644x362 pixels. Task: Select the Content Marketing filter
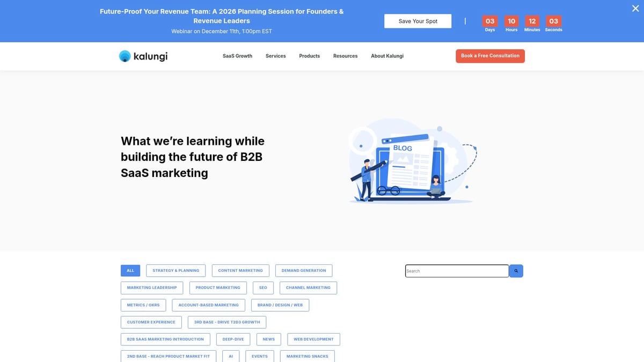click(x=240, y=270)
